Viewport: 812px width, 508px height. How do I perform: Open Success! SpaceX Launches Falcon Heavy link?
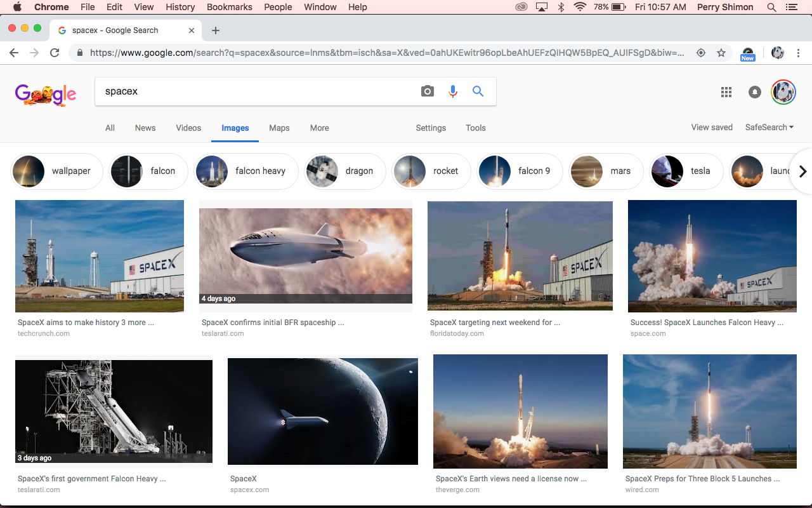click(x=707, y=323)
